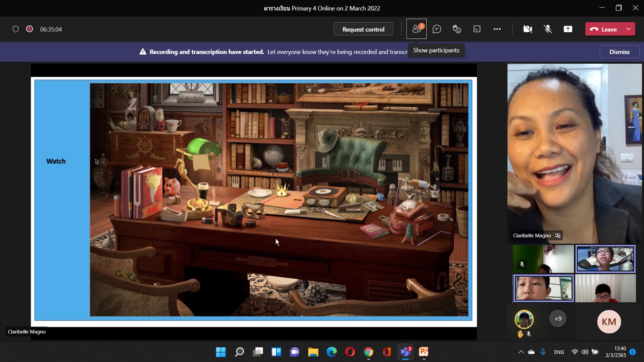644x362 pixels.
Task: Click the Share content tray icon
Action: point(568,29)
